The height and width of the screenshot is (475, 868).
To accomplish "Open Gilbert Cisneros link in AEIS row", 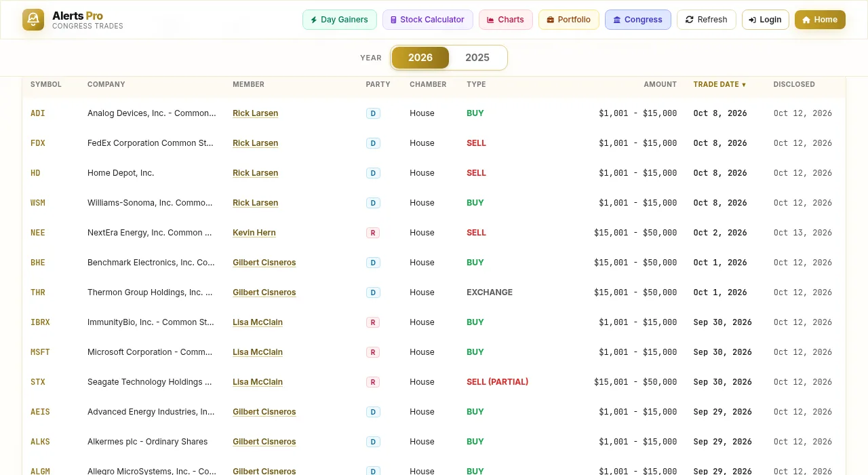I will pos(264,412).
